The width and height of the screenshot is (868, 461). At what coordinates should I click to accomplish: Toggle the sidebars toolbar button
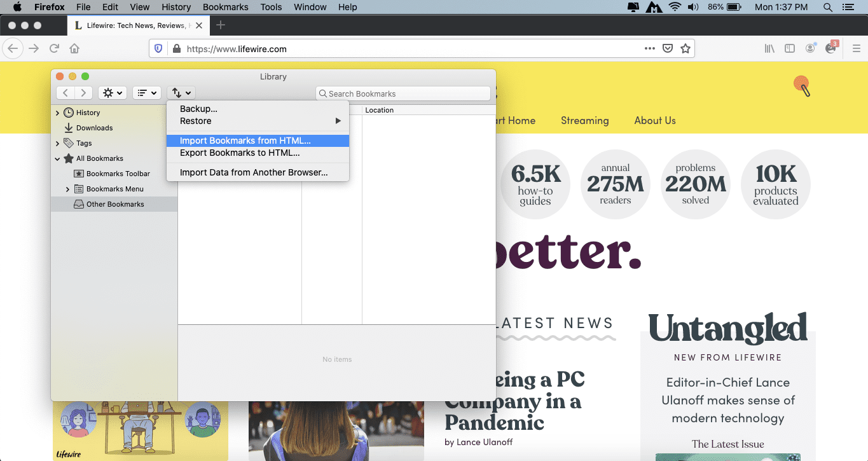[790, 48]
